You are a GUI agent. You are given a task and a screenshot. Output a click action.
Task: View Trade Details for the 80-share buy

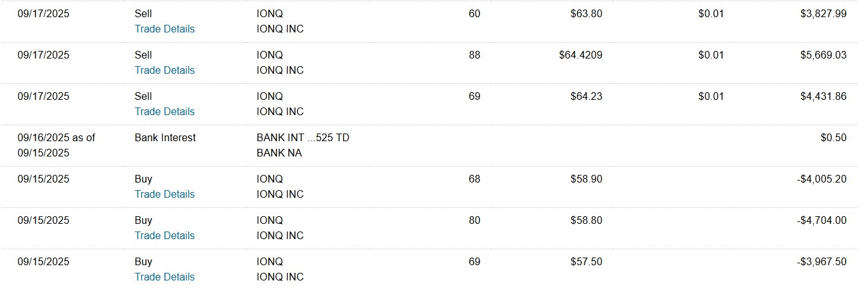point(164,235)
